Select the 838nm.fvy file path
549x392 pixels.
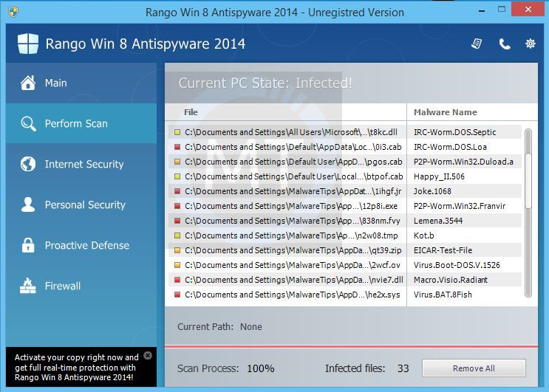pos(293,221)
